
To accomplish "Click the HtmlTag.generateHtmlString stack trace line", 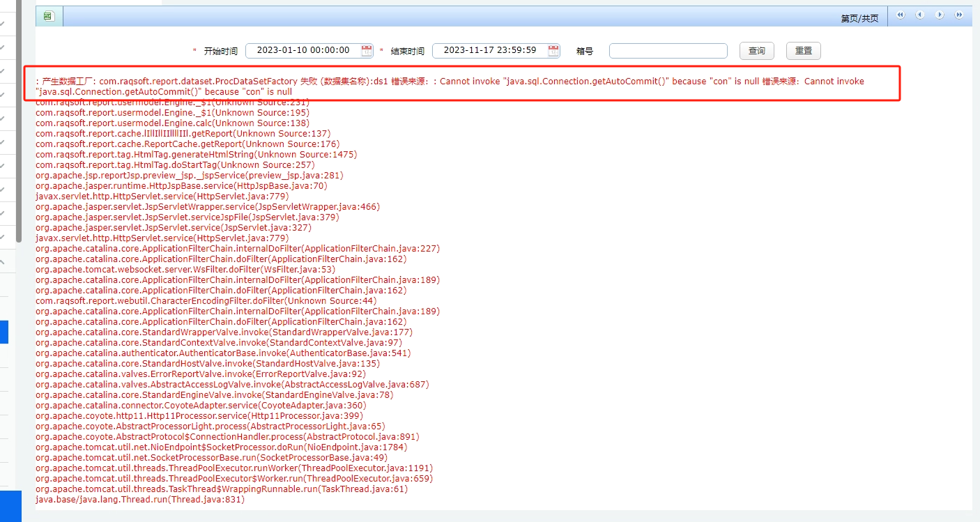I will coord(196,154).
